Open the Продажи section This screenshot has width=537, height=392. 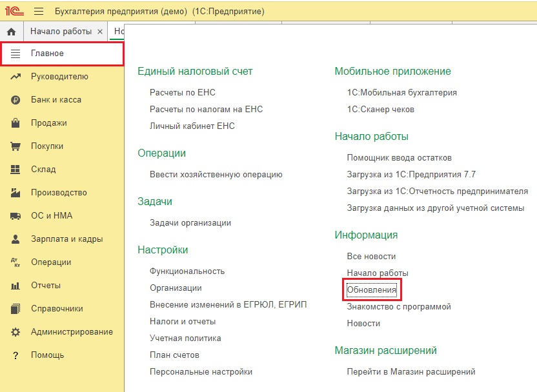49,122
